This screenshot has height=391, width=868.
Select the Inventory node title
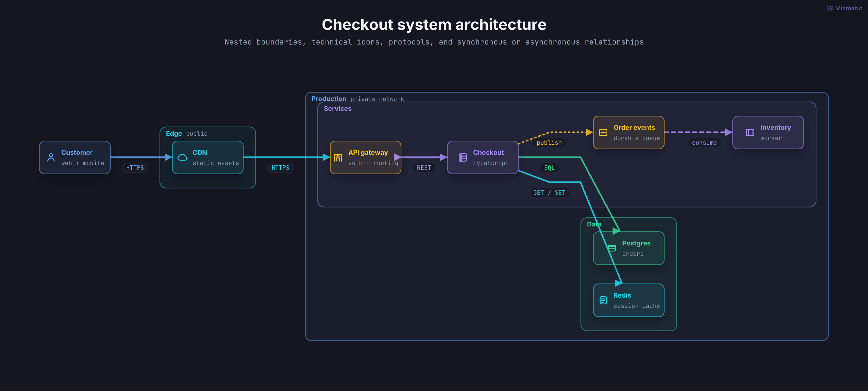click(x=776, y=128)
